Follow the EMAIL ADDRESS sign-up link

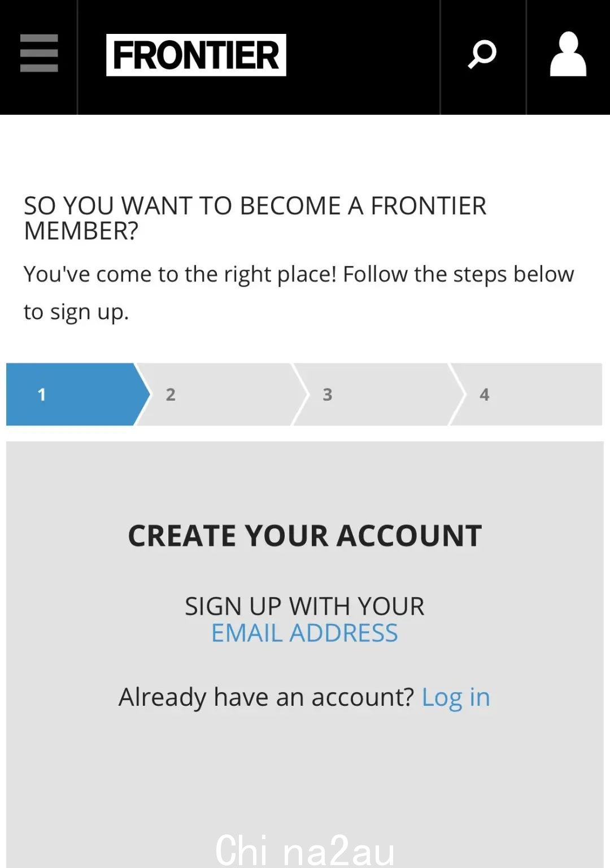coord(304,633)
